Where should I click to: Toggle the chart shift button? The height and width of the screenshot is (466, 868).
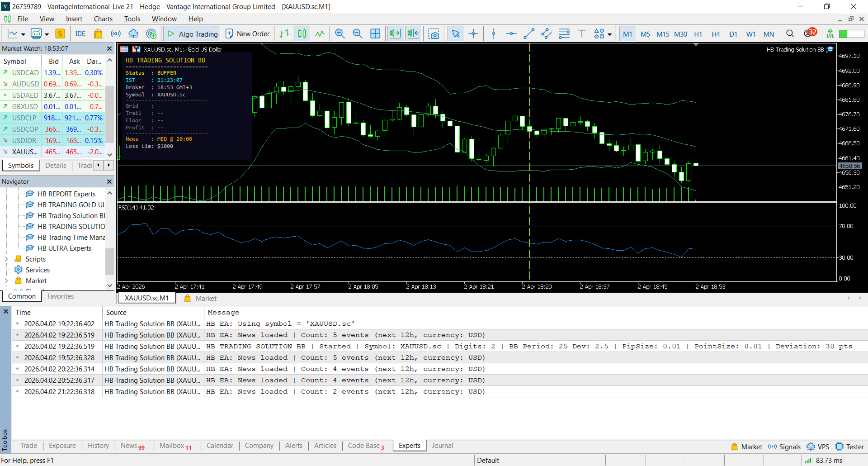click(413, 34)
